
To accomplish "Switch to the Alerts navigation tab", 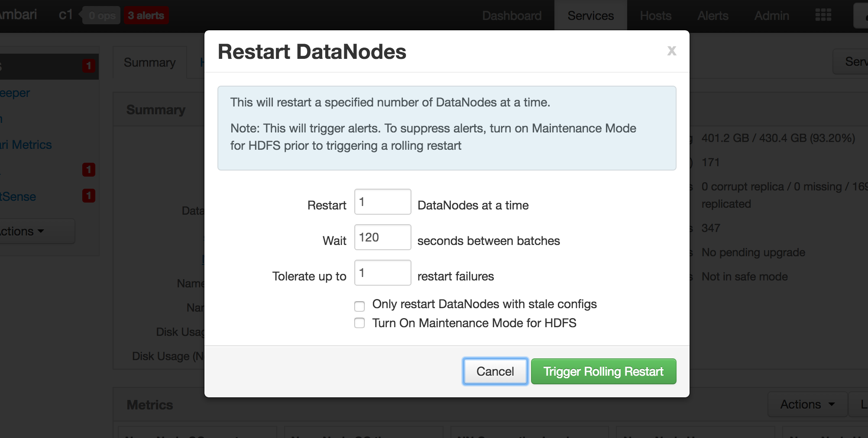I will point(713,16).
